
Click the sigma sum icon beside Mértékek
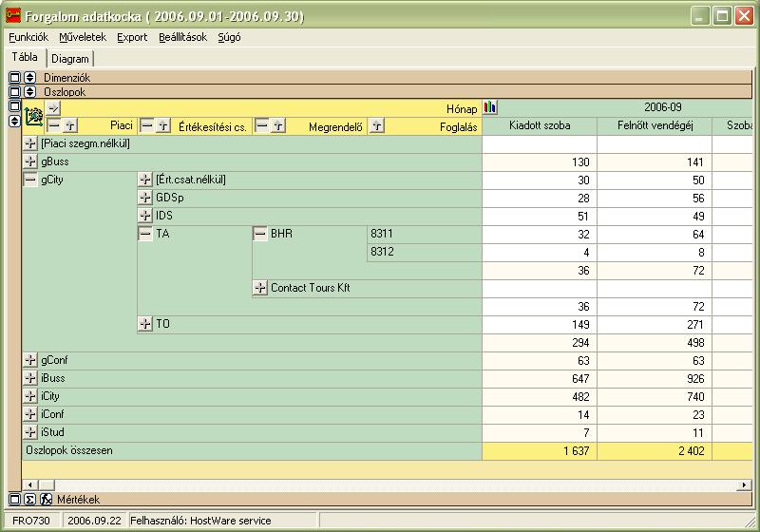click(30, 499)
